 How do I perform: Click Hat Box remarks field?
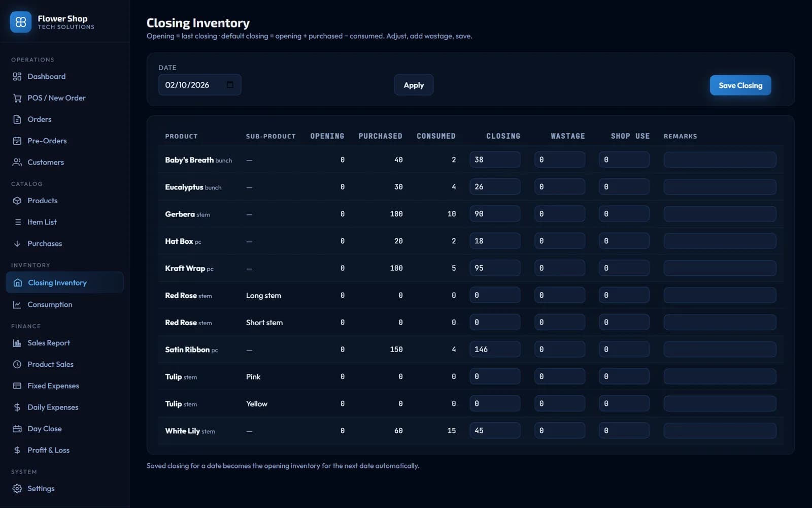tap(720, 241)
